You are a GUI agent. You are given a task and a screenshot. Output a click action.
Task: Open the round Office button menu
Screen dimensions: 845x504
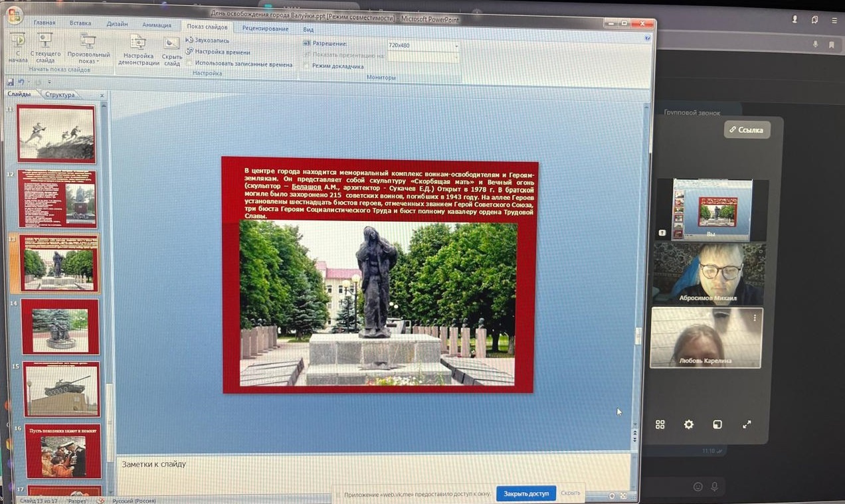[13, 15]
